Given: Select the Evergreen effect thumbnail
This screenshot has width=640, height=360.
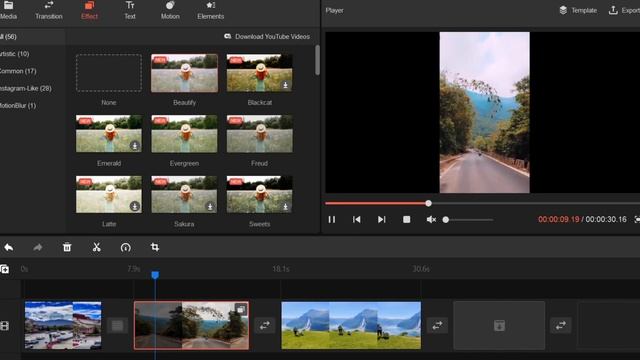Looking at the screenshot, I should [x=184, y=133].
